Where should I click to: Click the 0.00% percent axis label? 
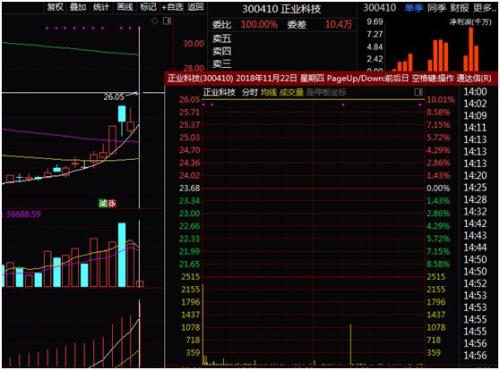pos(438,188)
